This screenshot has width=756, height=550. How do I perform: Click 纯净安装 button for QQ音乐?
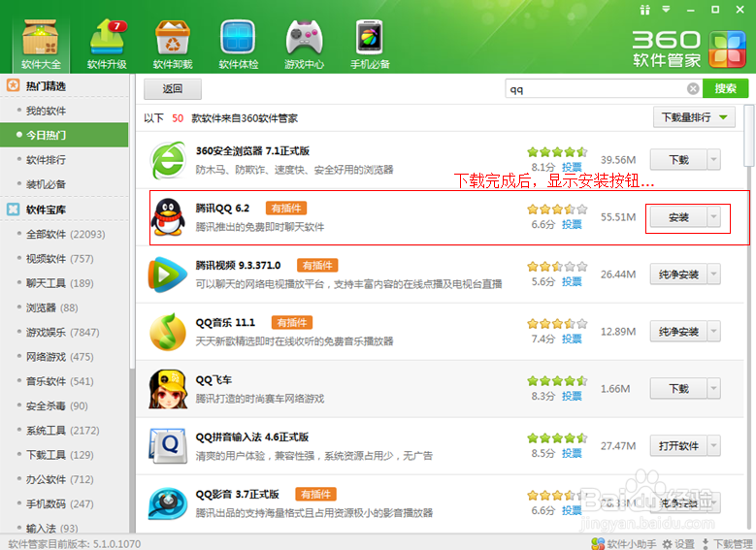(678, 332)
